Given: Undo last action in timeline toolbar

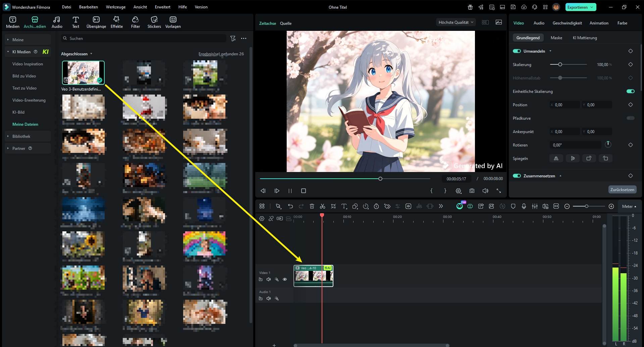Looking at the screenshot, I should click(290, 206).
